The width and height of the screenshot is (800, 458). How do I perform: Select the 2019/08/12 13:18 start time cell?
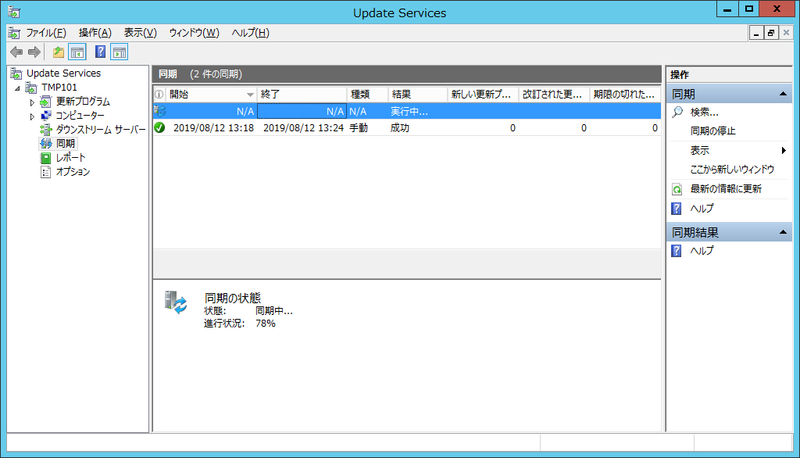click(213, 128)
